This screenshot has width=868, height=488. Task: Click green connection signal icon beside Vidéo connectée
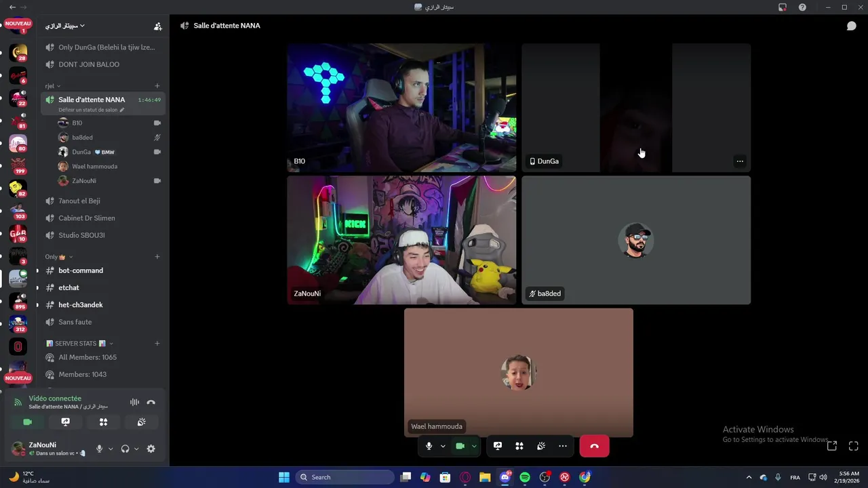[18, 402]
